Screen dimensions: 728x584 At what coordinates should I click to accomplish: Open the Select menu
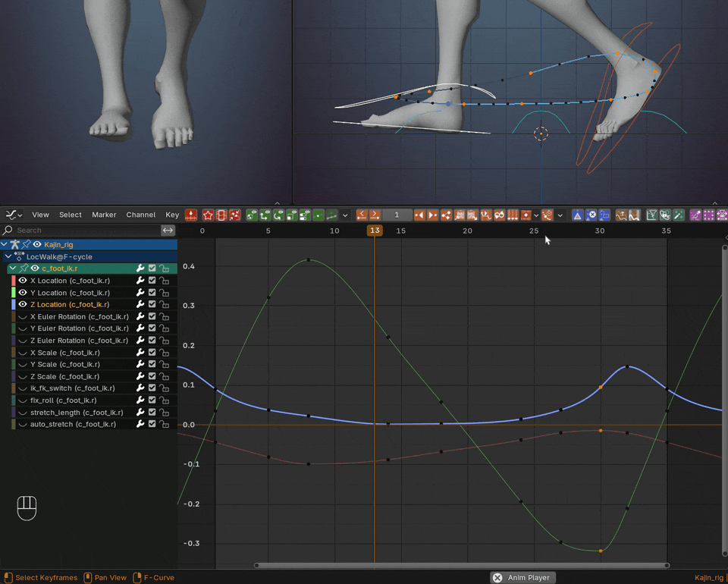tap(71, 215)
